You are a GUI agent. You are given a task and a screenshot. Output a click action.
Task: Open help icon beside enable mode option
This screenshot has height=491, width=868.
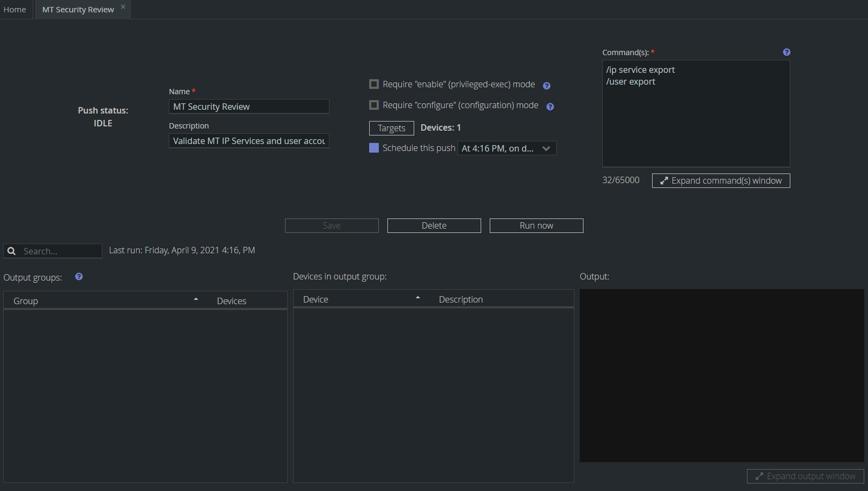(x=547, y=86)
